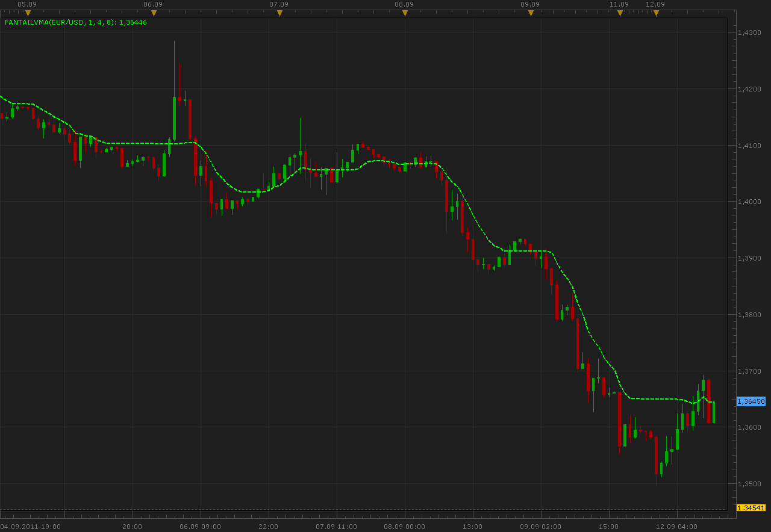This screenshot has width=771, height=532.
Task: Click the 05.09 day marker triangle
Action: (28, 13)
